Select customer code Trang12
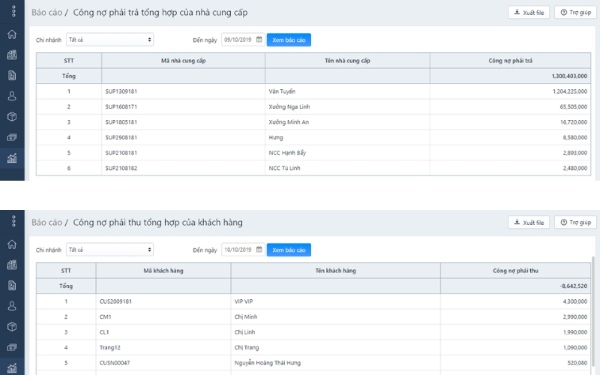This screenshot has height=375, width=600. [110, 347]
